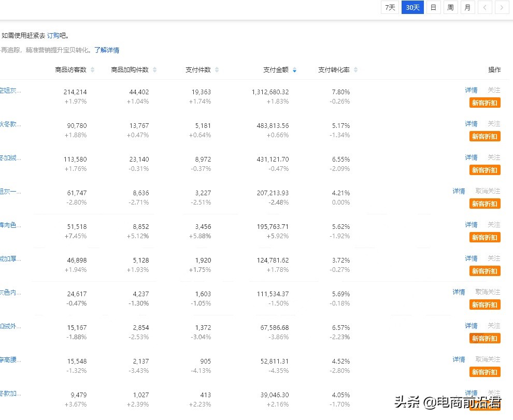Open the 订购 link

pyautogui.click(x=53, y=36)
